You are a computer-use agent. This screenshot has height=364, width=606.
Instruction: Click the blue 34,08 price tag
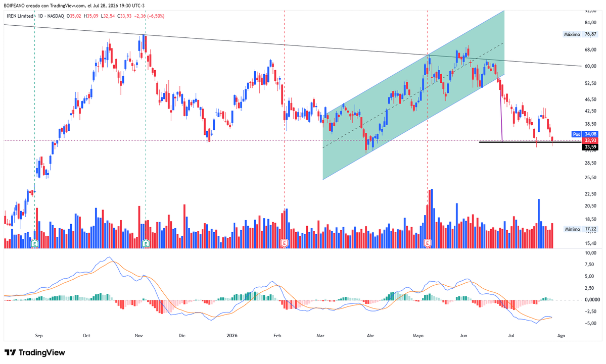click(x=590, y=134)
